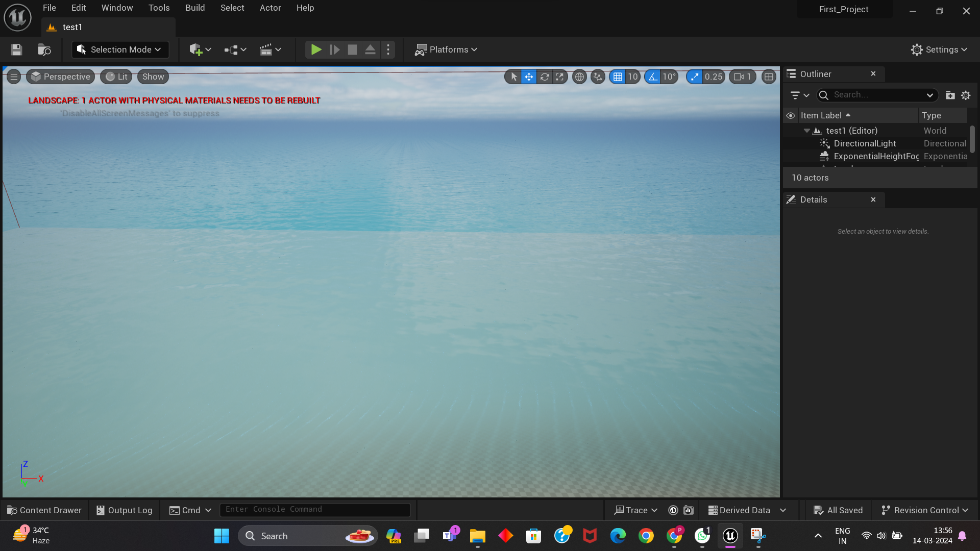Collapse the test1 (Editor) tree item
Screen dimensions: 980x551
(x=807, y=131)
